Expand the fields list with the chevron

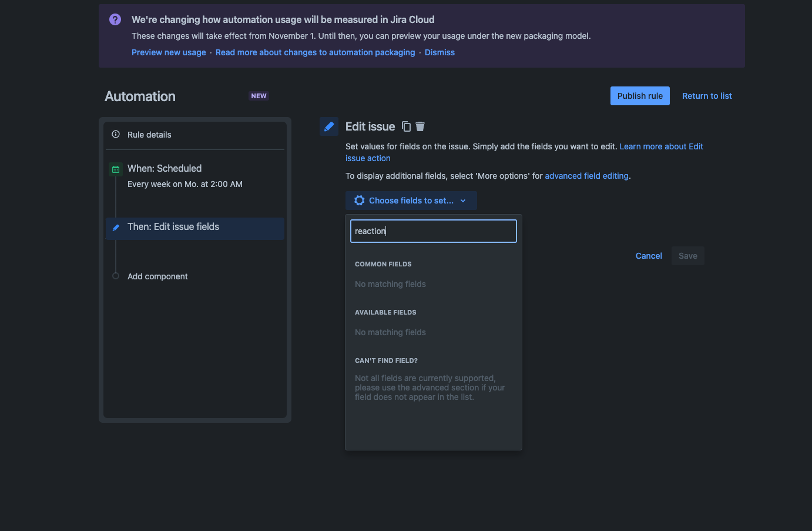(464, 200)
